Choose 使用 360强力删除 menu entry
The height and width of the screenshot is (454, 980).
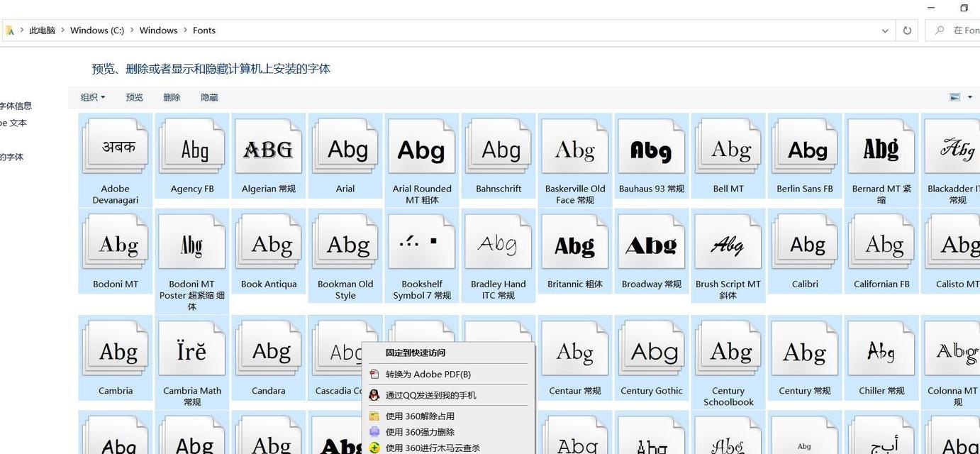click(448, 432)
